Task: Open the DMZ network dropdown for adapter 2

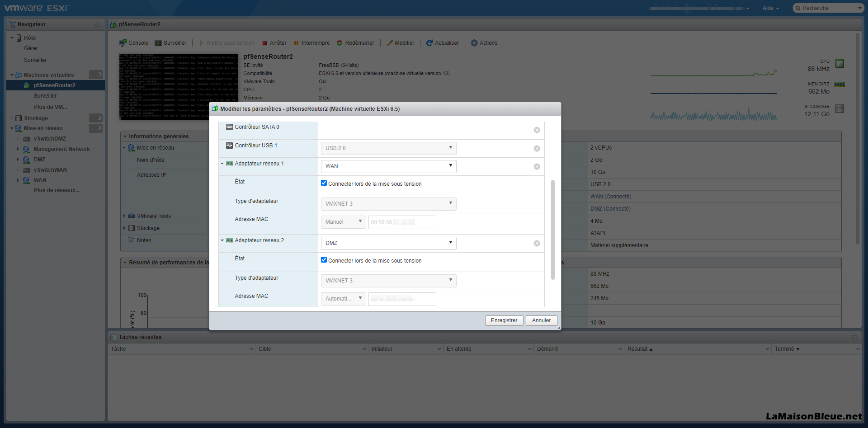Action: click(x=389, y=243)
